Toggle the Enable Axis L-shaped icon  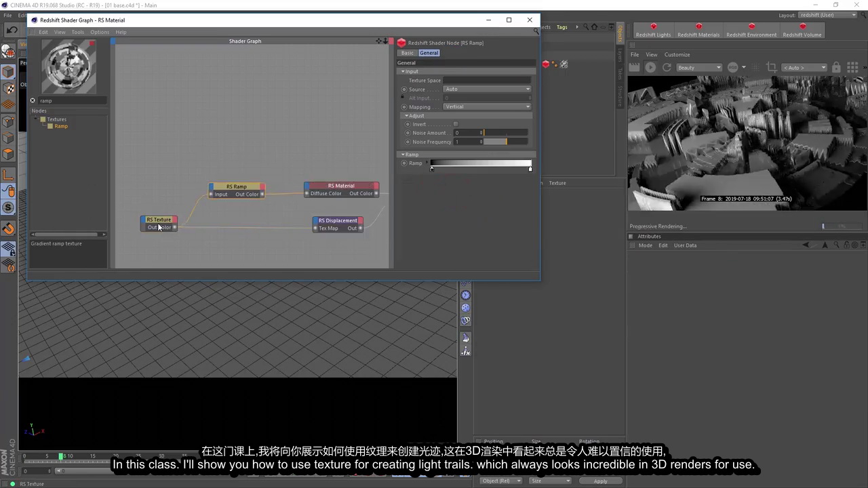[8, 175]
